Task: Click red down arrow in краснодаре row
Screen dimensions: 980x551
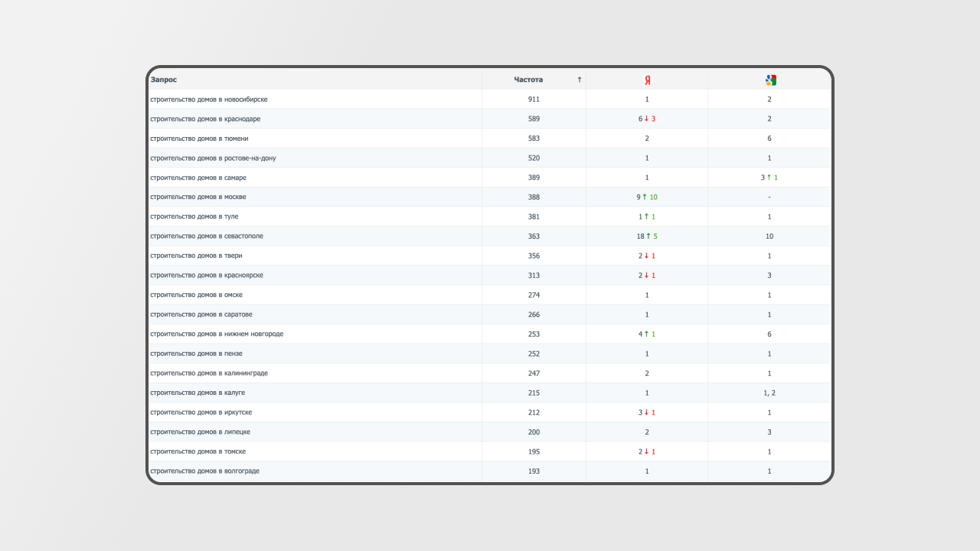Action: 646,119
